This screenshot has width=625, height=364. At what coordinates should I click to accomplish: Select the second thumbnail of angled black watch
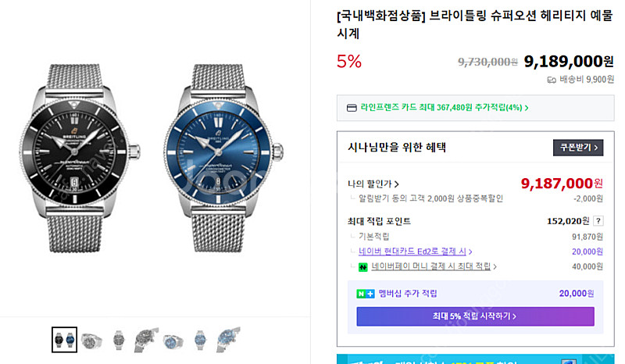[91, 340]
